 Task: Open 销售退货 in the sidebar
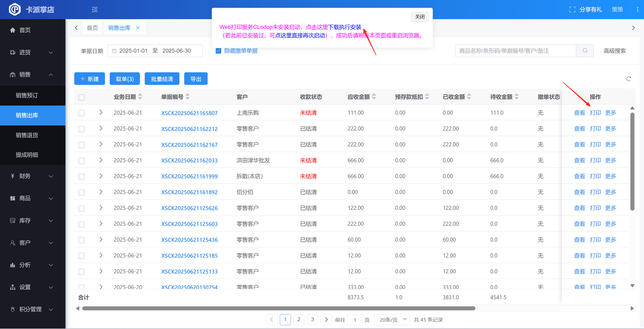pos(27,135)
